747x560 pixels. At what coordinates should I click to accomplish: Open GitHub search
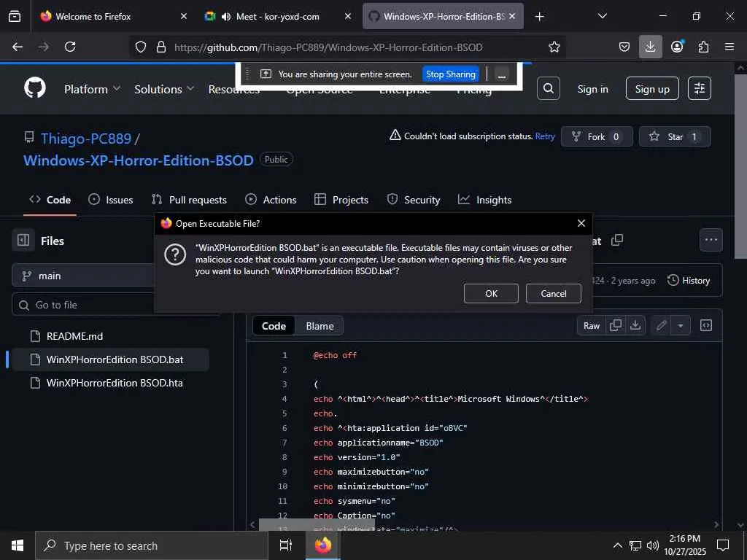pos(549,88)
